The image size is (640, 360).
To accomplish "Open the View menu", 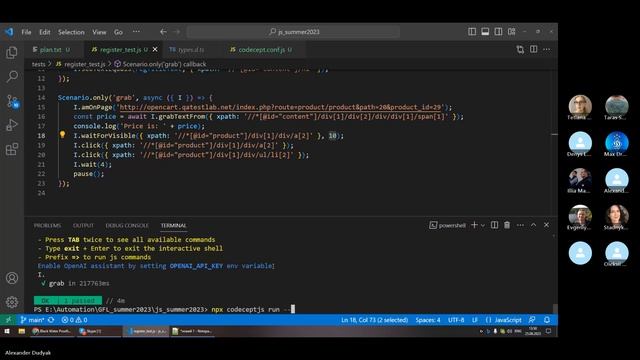I will (99, 32).
